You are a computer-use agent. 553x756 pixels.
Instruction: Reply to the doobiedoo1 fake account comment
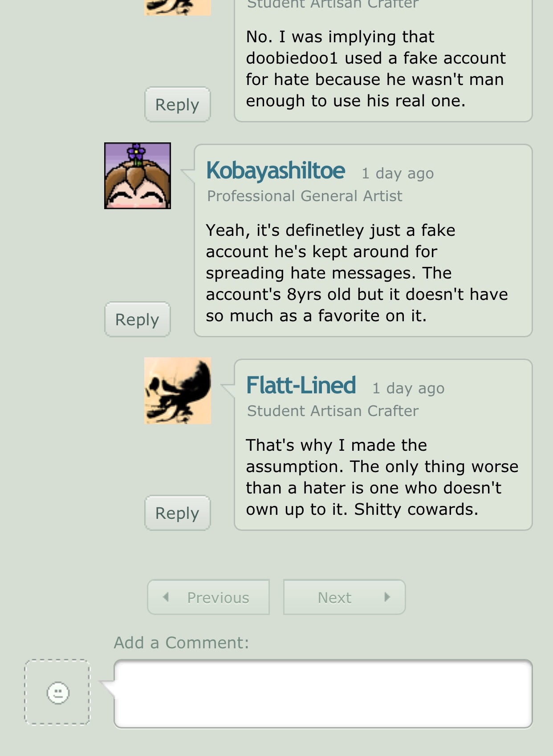(x=178, y=105)
